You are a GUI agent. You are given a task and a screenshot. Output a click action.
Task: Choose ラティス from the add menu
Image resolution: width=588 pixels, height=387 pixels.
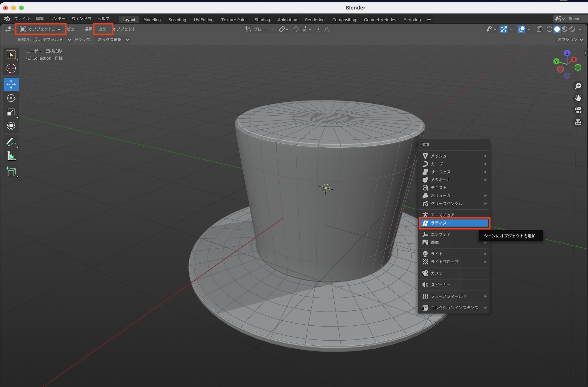coord(455,223)
